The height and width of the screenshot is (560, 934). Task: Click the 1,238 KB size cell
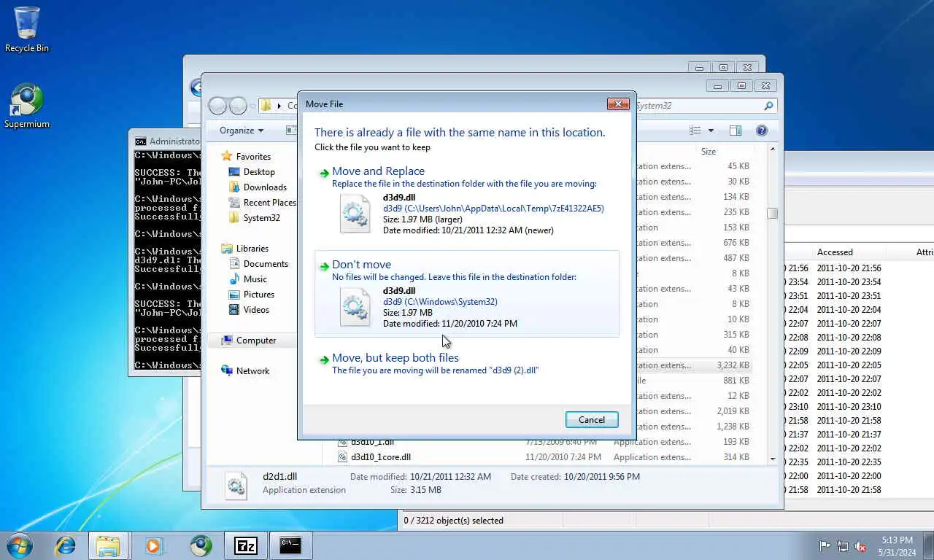coord(733,427)
